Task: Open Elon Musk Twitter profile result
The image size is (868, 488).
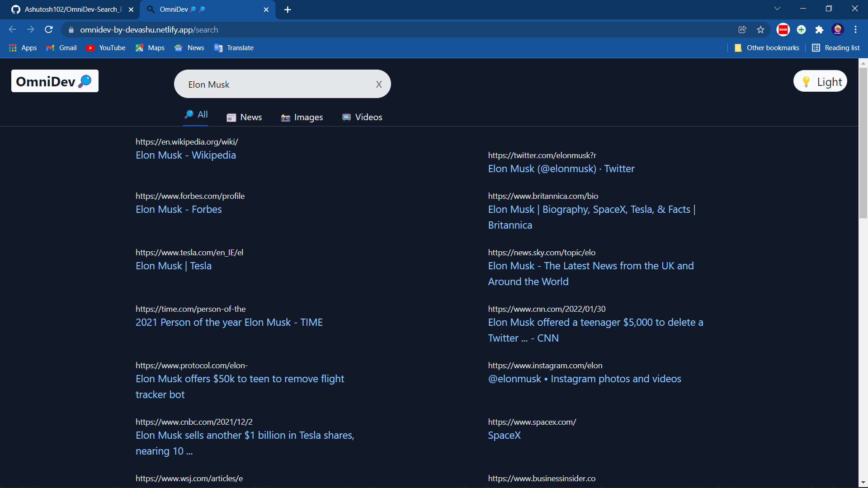Action: 561,169
